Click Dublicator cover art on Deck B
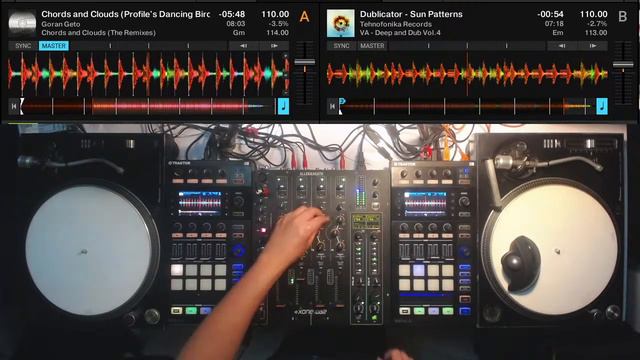 coord(341,23)
